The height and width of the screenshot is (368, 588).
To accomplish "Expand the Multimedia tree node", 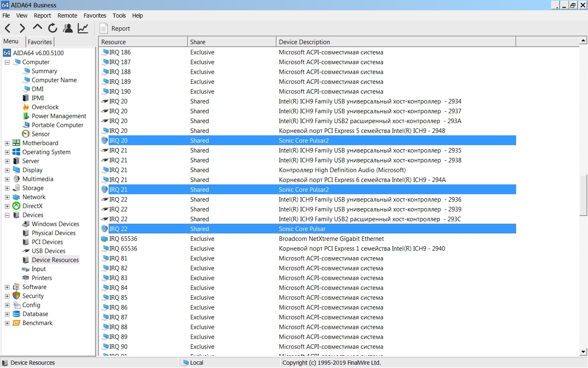I will click(7, 179).
